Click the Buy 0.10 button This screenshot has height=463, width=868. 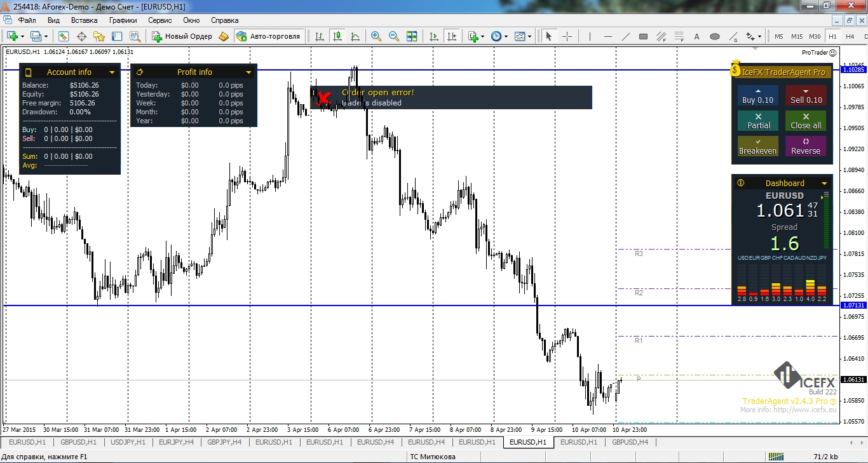click(x=757, y=95)
